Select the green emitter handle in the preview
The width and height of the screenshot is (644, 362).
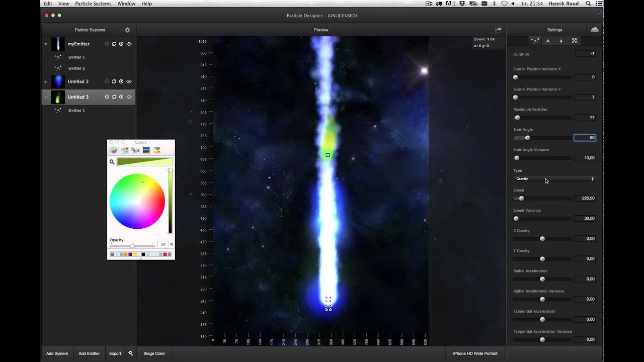click(328, 155)
